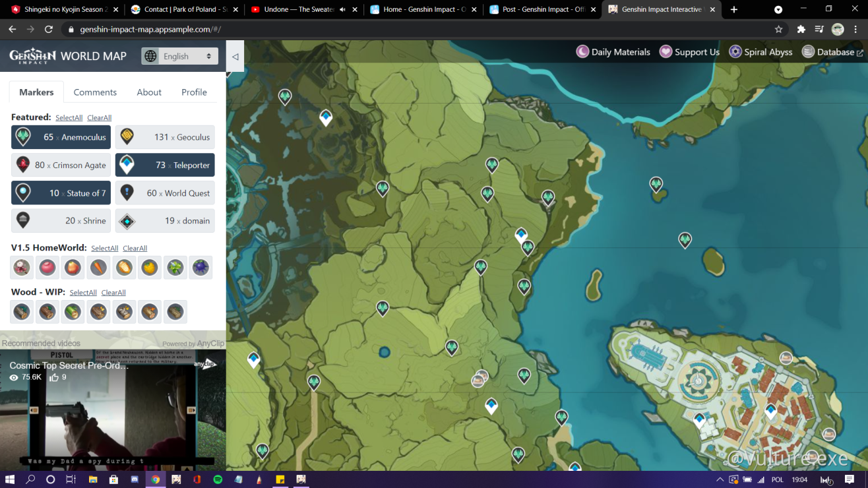Click ClearAll for V1.5 HomeWorld
868x488 pixels.
pyautogui.click(x=135, y=249)
